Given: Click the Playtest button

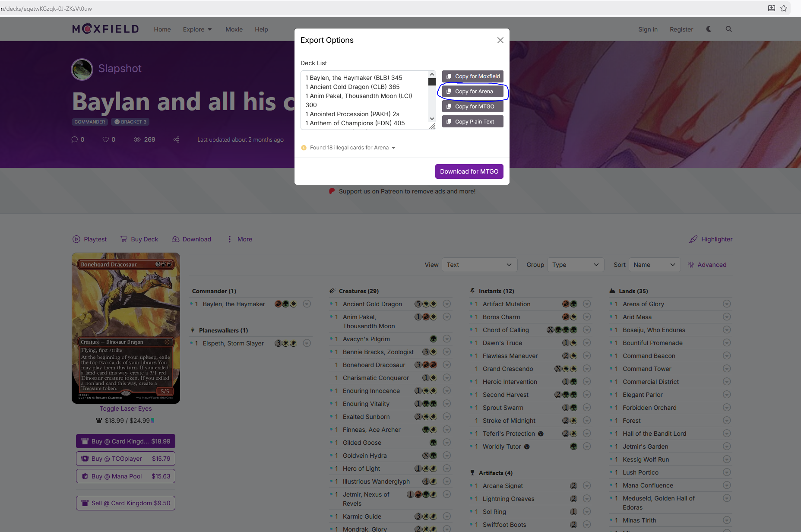Looking at the screenshot, I should click(x=89, y=239).
